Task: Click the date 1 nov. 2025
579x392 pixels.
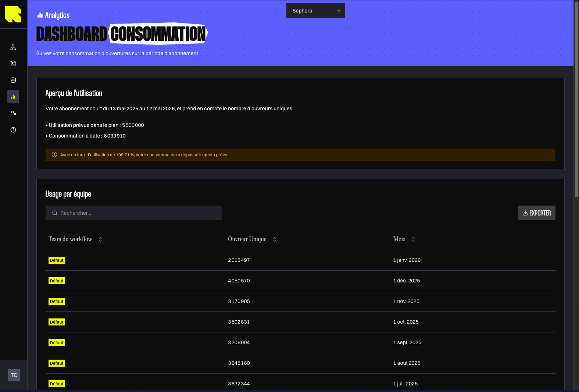Action: click(407, 302)
